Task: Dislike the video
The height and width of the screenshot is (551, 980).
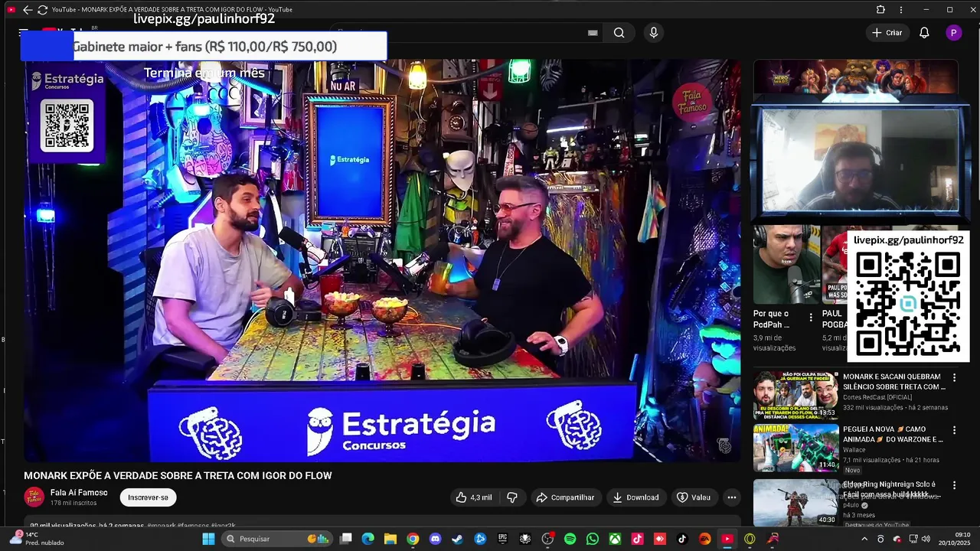Action: coord(512,497)
